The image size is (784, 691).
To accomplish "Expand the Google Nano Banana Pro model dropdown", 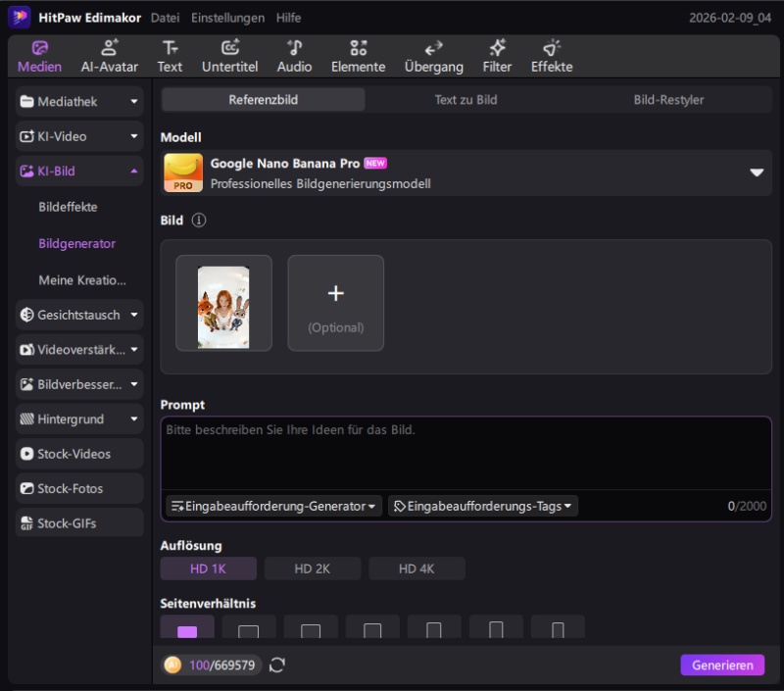I will 756,173.
